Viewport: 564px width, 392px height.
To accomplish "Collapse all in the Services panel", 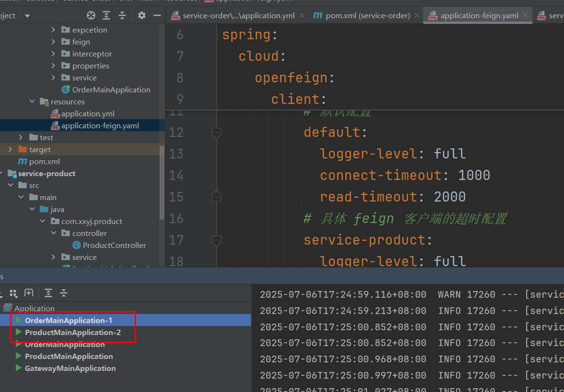I will click(x=64, y=292).
